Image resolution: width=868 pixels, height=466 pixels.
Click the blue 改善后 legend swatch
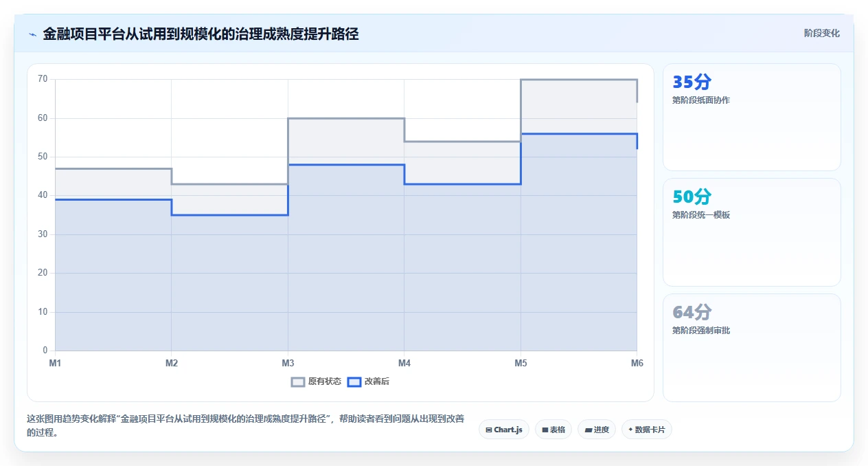354,381
